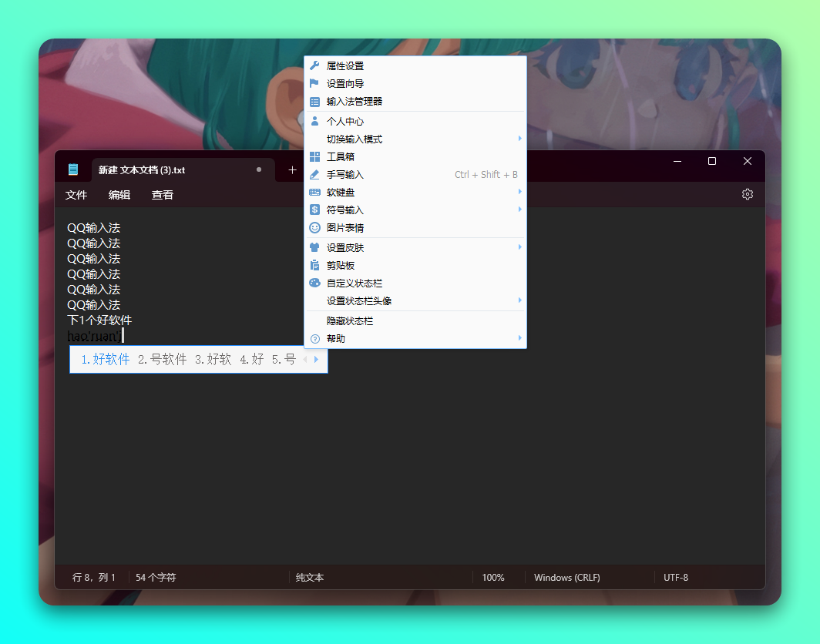
Task: Minimize the Notepad window
Action: pyautogui.click(x=677, y=161)
